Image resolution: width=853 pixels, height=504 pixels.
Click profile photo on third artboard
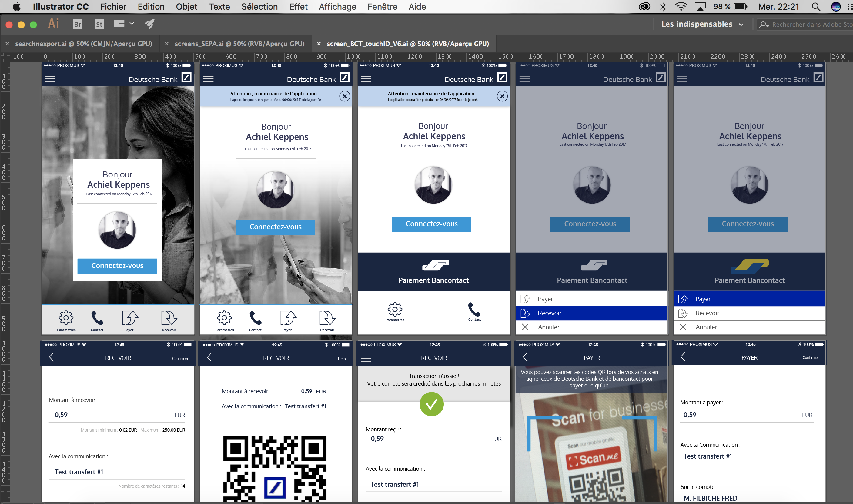coord(433,185)
